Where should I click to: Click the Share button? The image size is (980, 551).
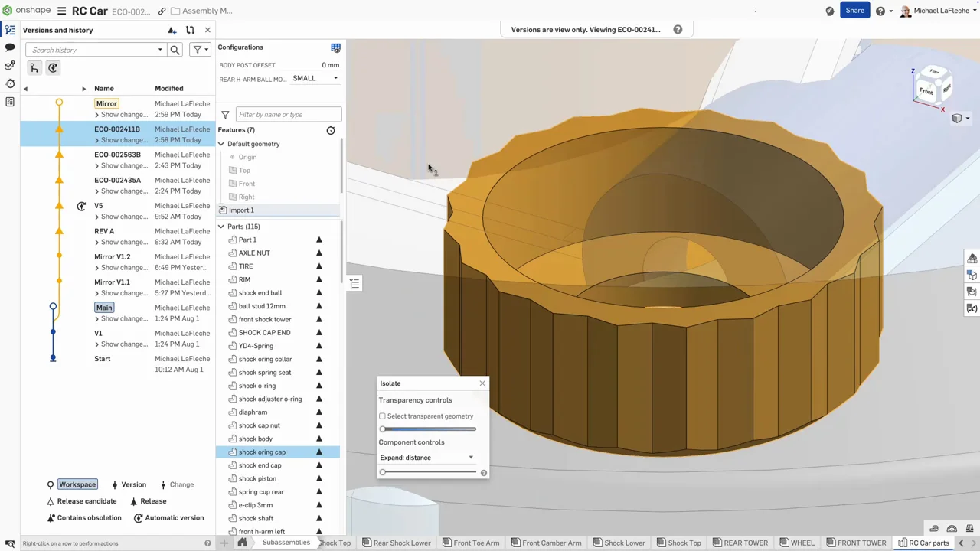854,11
